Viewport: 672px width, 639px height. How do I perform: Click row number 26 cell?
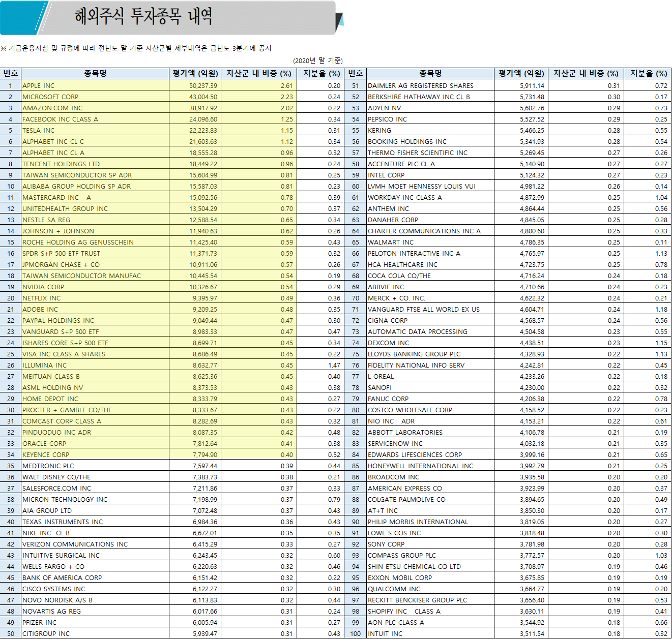(11, 365)
